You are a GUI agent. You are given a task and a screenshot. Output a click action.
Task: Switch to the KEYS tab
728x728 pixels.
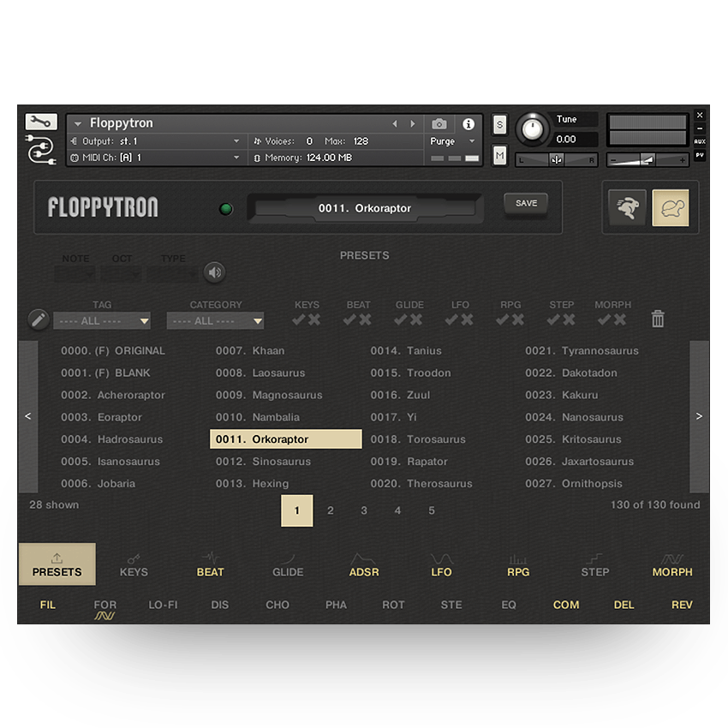[134, 565]
